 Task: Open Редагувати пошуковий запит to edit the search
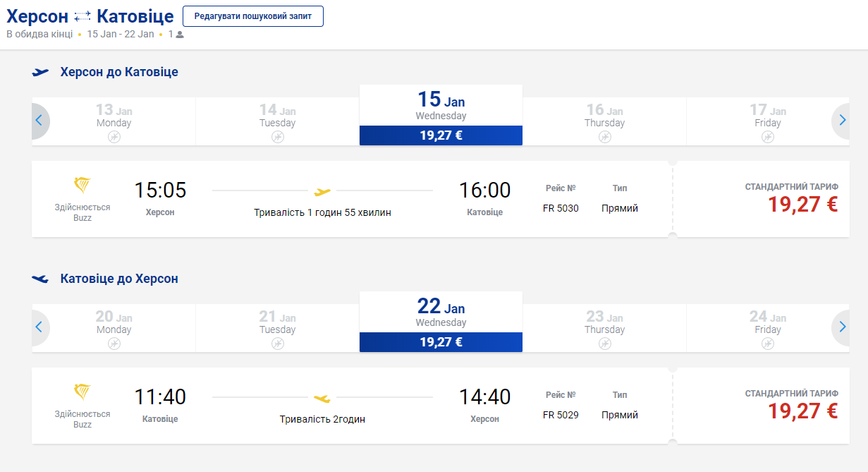(253, 16)
